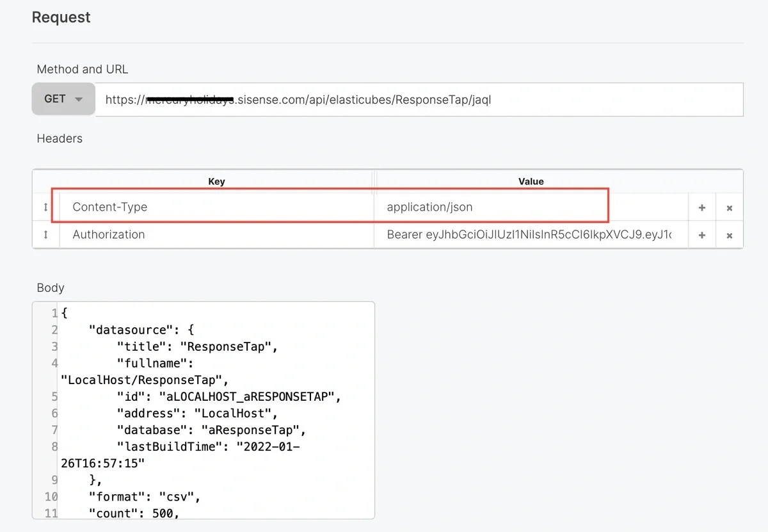Remove the Content-Type header row
Screen dimensions: 768x532
click(730, 207)
